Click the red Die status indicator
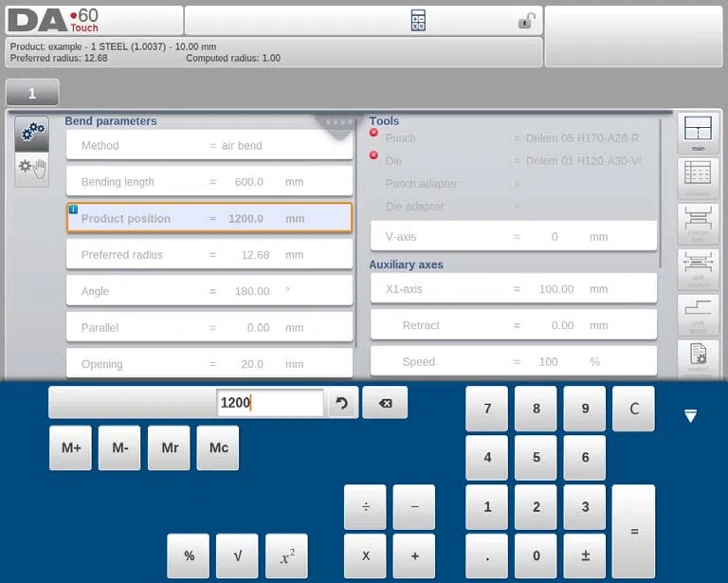The image size is (728, 583). (x=373, y=155)
